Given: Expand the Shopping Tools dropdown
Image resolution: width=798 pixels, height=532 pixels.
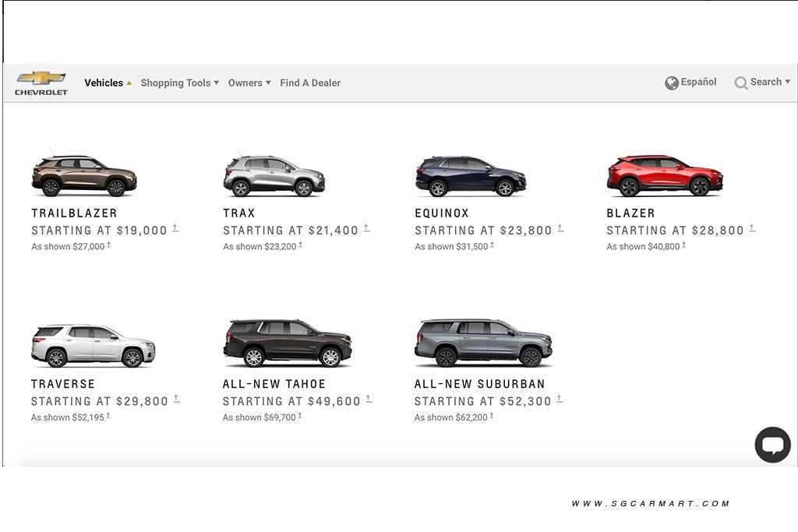Looking at the screenshot, I should pyautogui.click(x=180, y=83).
